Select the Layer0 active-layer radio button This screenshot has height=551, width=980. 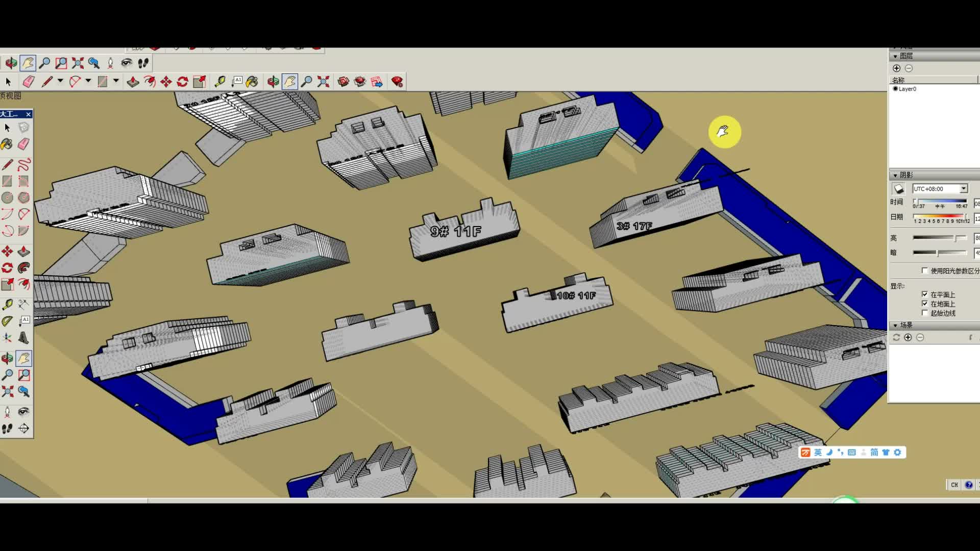[x=895, y=89]
